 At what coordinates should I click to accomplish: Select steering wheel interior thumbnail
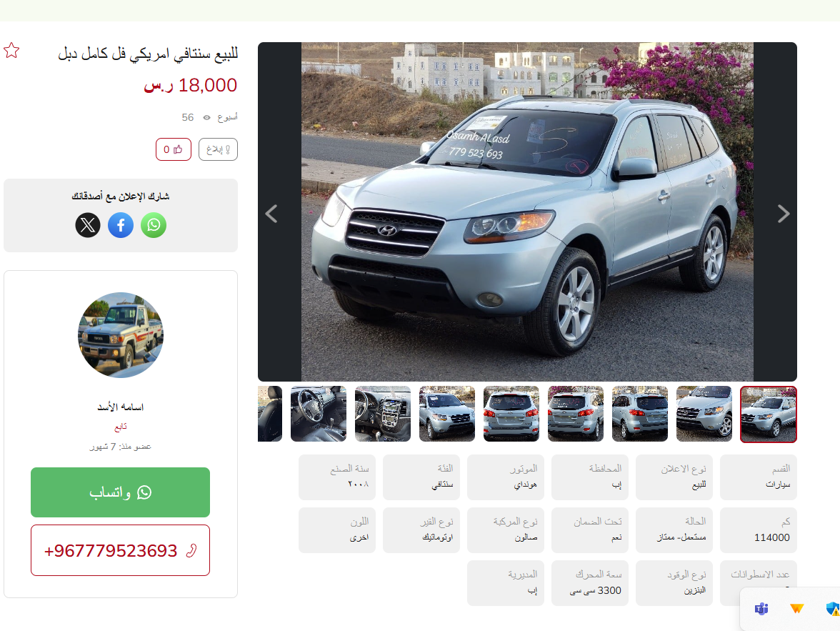click(x=319, y=414)
